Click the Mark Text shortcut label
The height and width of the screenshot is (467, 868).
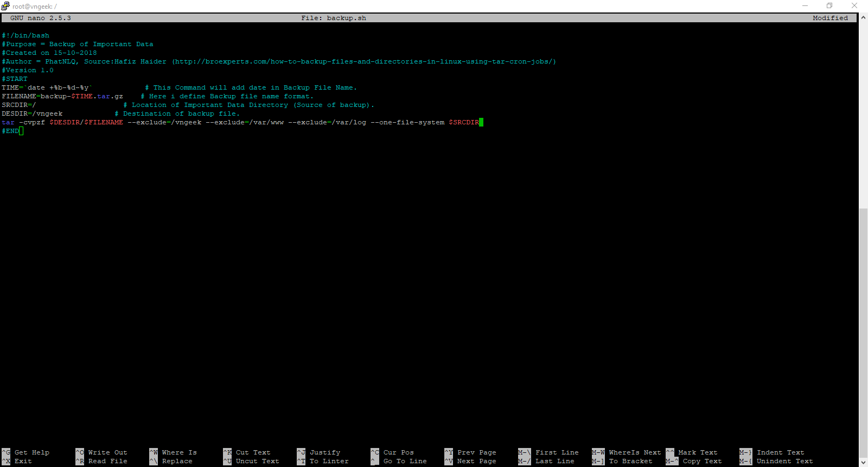pyautogui.click(x=698, y=452)
